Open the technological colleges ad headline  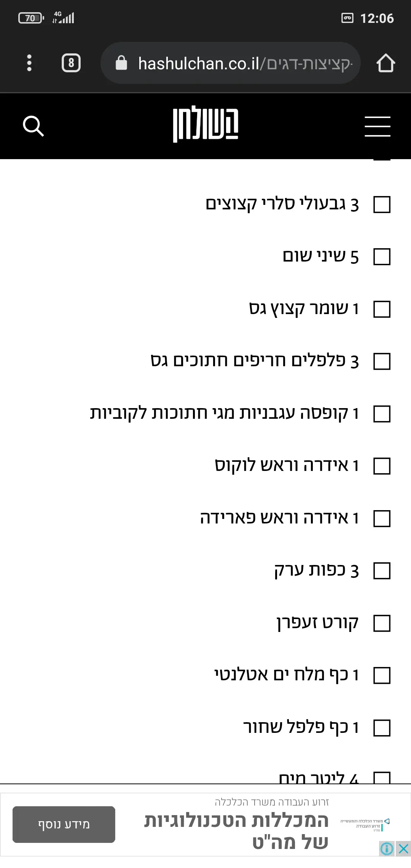(236, 831)
